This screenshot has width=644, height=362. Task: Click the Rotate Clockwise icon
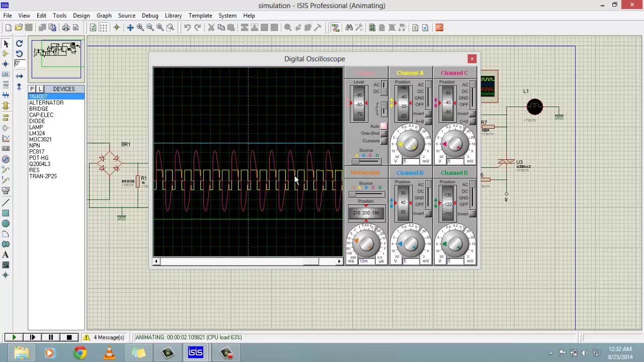19,44
